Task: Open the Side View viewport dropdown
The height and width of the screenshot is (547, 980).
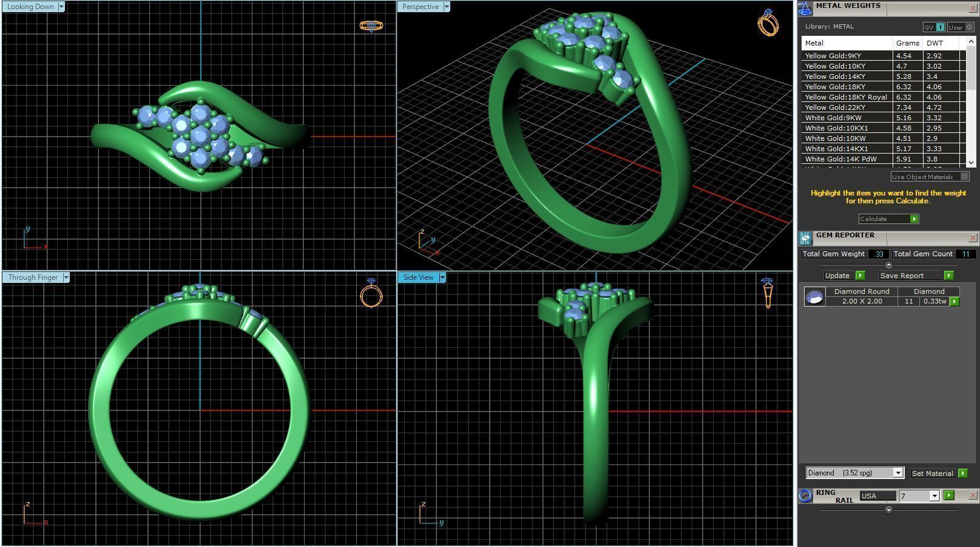Action: pos(442,277)
